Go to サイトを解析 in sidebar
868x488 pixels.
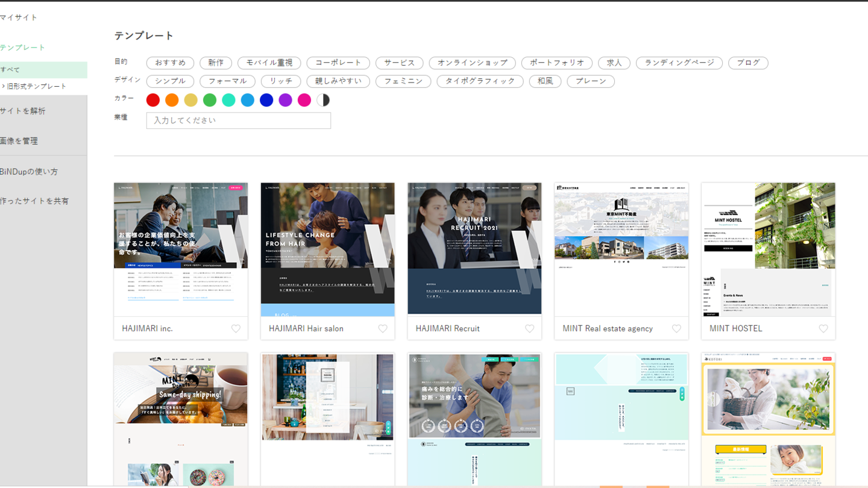click(22, 111)
